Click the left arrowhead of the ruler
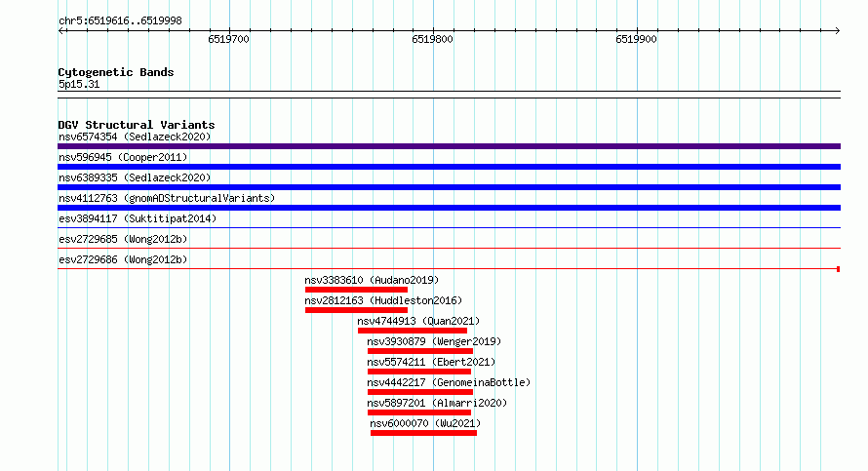Screen dimensions: 868x471 point(60,31)
